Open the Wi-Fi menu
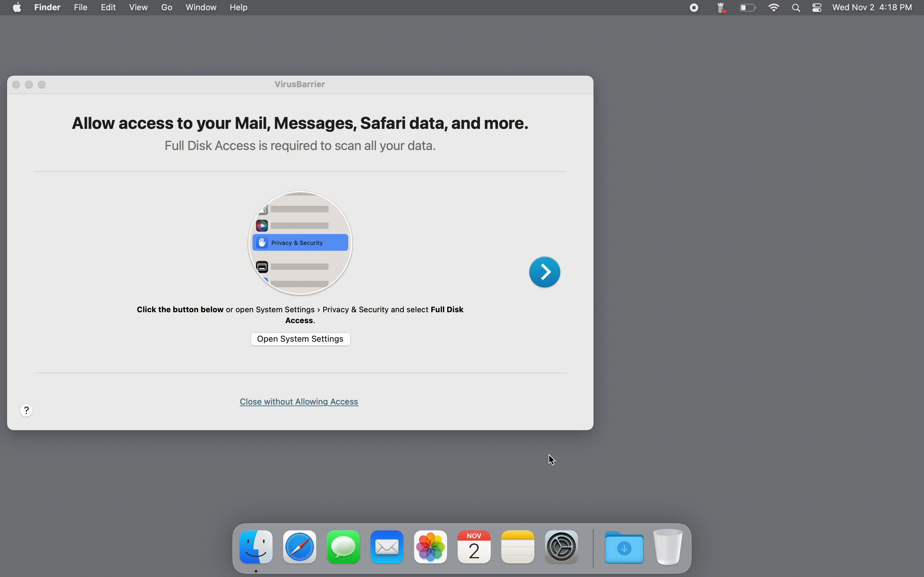 pyautogui.click(x=774, y=7)
